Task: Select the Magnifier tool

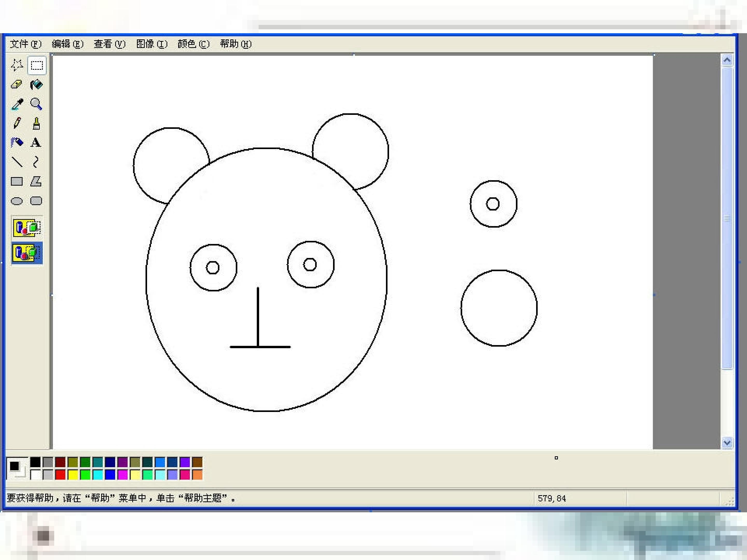Action: pos(37,104)
